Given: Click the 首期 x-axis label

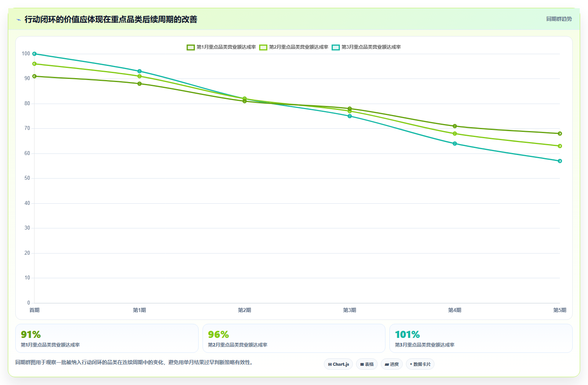Looking at the screenshot, I should tap(35, 310).
